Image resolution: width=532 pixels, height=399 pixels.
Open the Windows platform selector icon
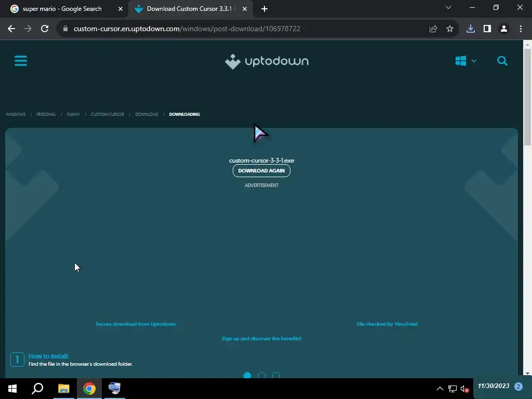click(460, 61)
